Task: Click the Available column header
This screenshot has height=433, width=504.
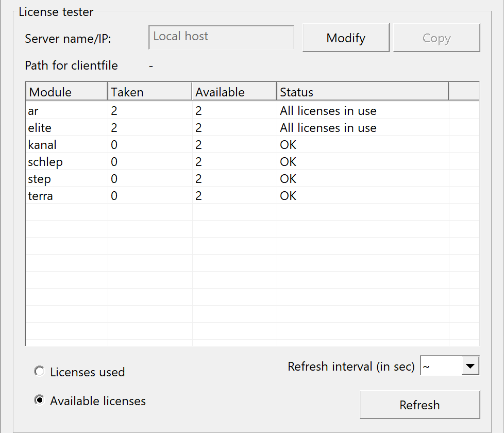Action: (x=234, y=92)
